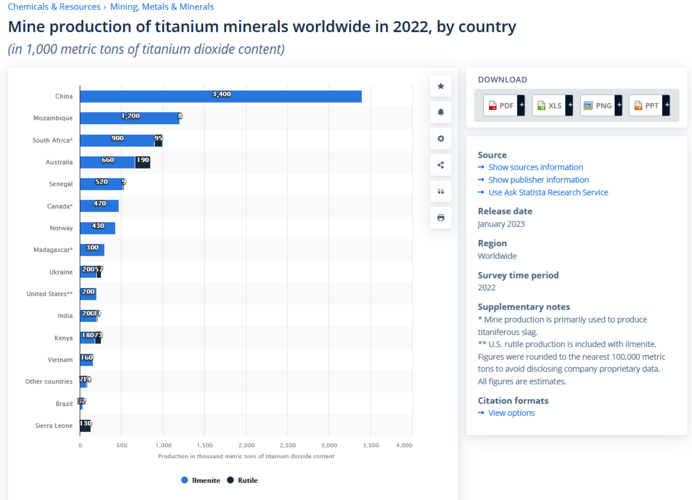Toggle Rutile legend series

[242, 480]
